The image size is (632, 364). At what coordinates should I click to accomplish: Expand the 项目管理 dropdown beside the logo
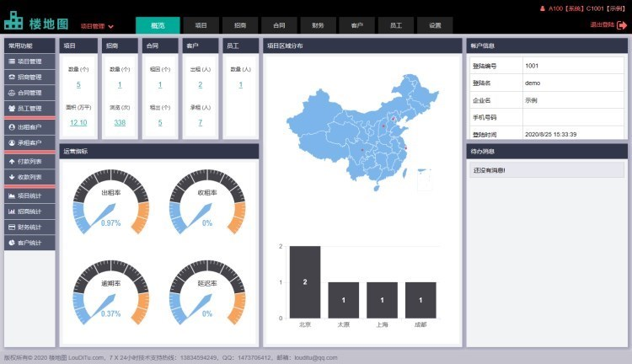tap(97, 27)
